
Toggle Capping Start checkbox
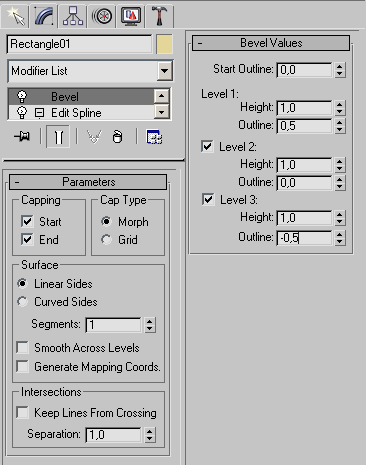[27, 221]
